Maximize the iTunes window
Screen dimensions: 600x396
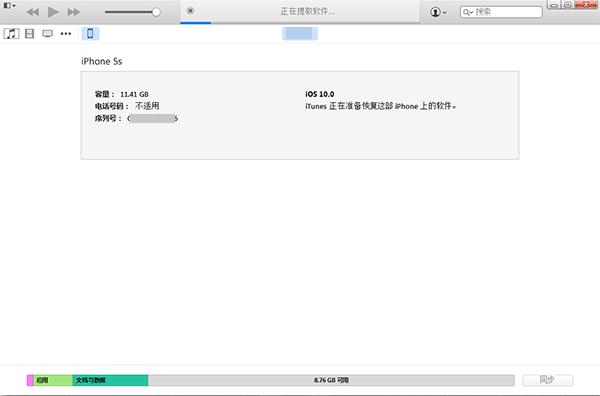pyautogui.click(x=567, y=5)
